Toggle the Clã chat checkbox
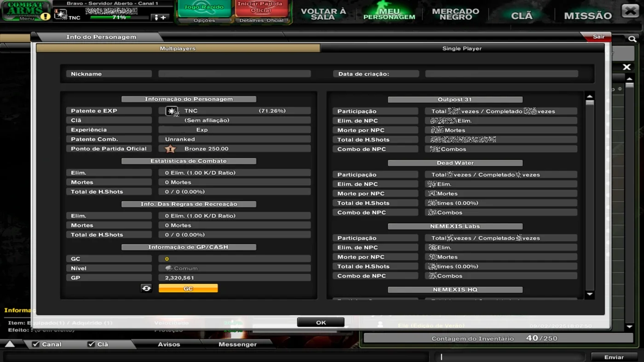644x362 pixels. 91,344
